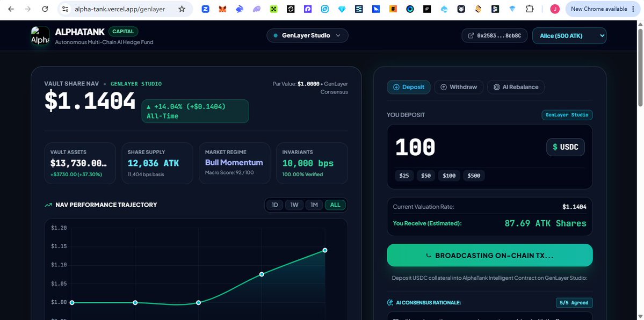644x320 pixels.
Task: Reload the page
Action: pos(45,9)
